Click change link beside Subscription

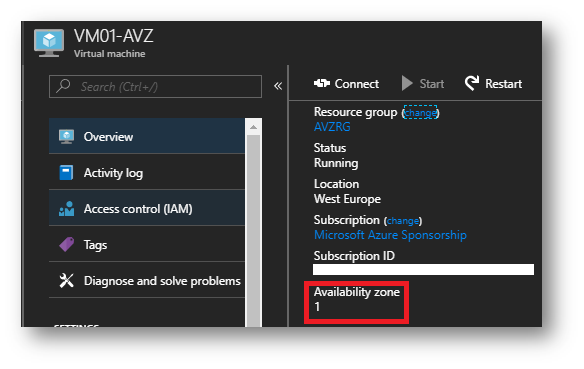[403, 221]
